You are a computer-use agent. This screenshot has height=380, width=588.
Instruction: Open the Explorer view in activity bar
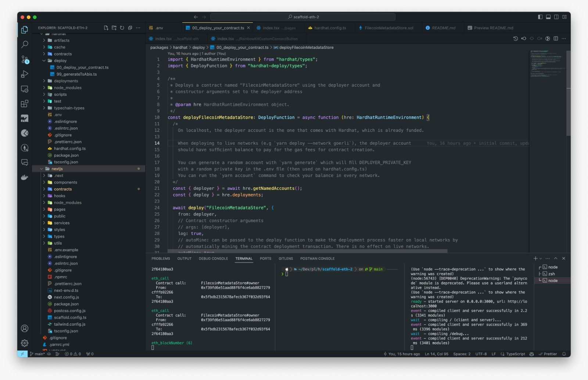tap(25, 30)
